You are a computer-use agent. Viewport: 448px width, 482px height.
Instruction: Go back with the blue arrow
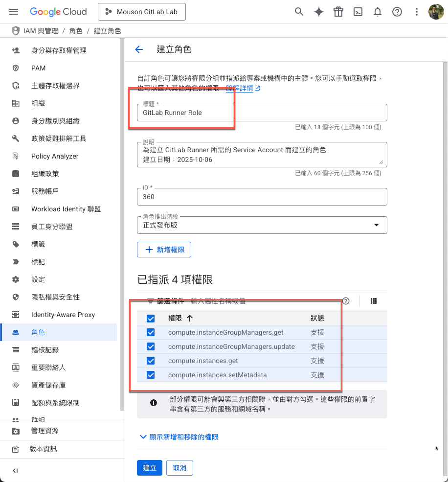point(139,49)
